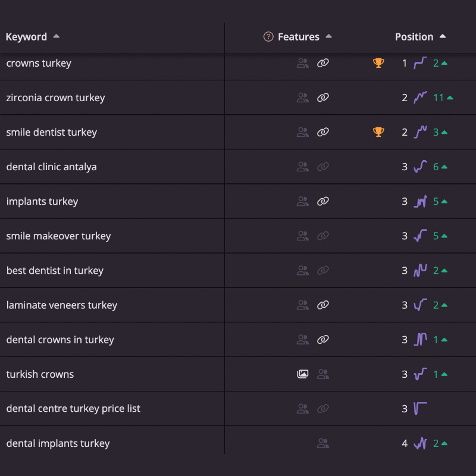
Task: Open the dental centre turkey price list keyword
Action: click(x=73, y=409)
